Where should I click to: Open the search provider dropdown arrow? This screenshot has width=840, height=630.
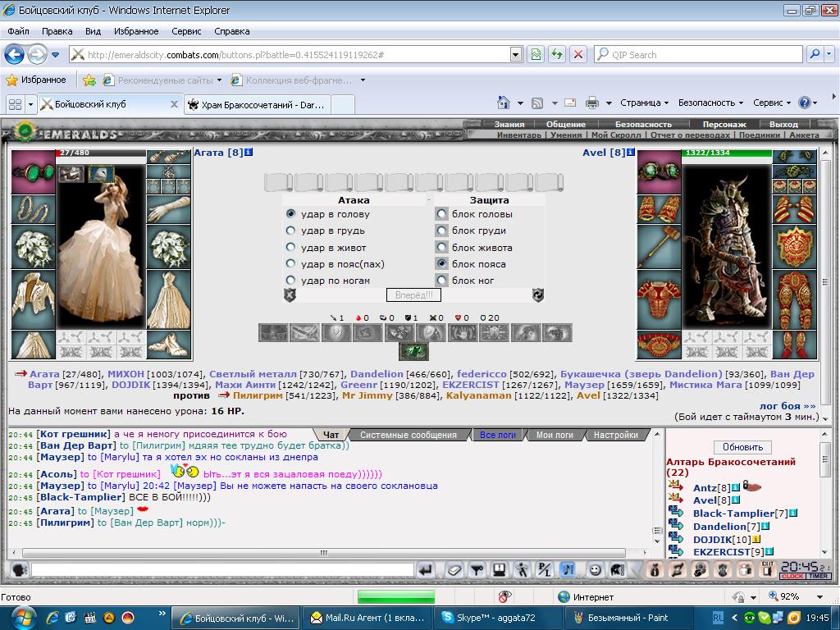[x=829, y=54]
